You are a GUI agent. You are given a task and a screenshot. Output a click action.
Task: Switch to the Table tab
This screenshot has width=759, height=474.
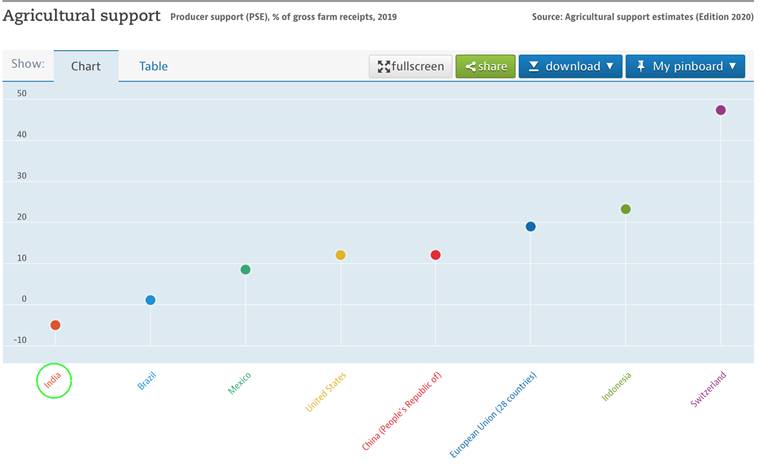click(153, 66)
